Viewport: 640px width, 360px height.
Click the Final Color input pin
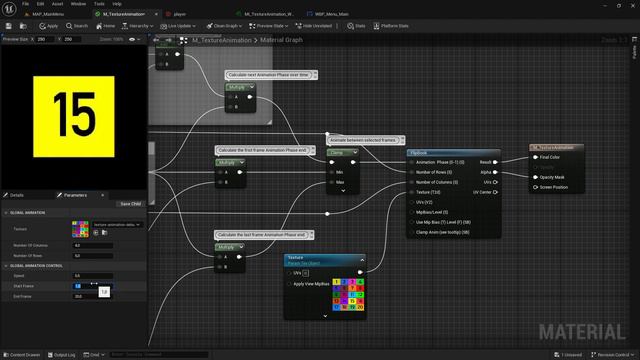point(535,157)
